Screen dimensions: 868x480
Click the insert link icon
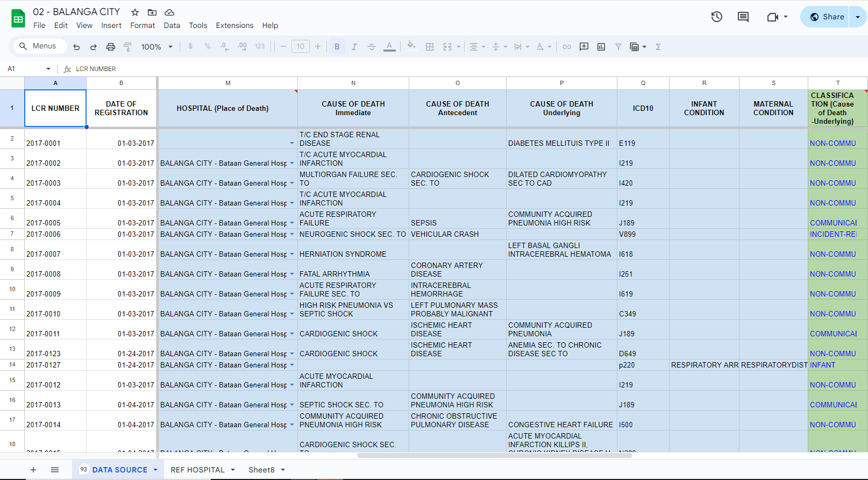point(567,47)
